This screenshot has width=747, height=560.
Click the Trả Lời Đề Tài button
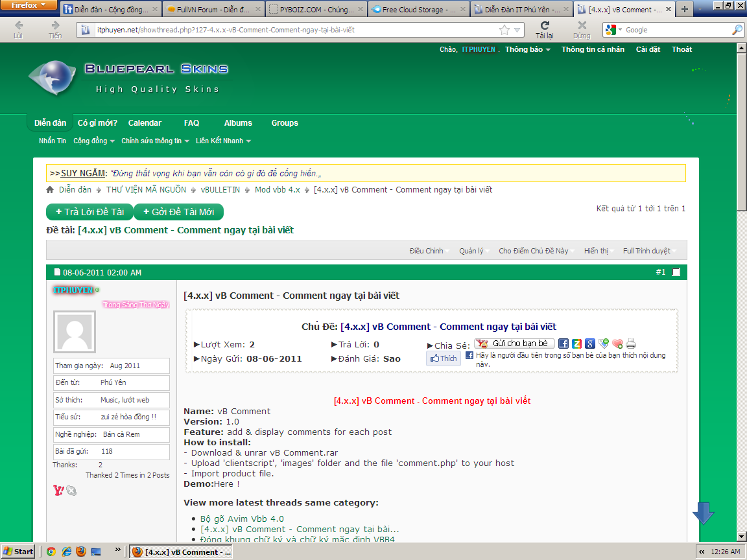[x=89, y=212]
